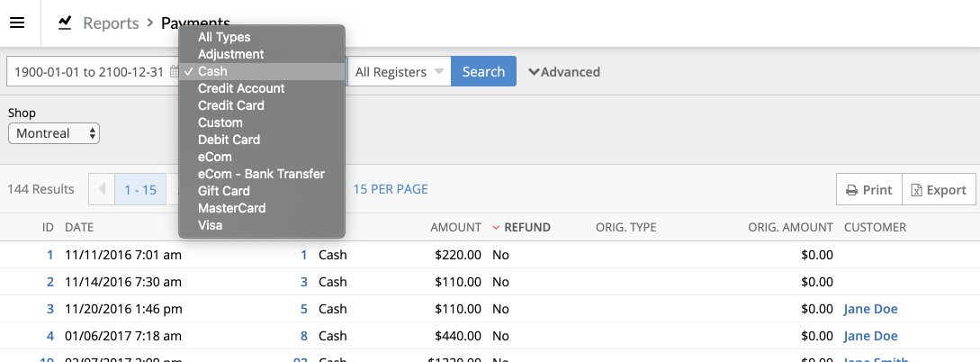
Task: Select All Types in payment type list
Action: [x=262, y=37]
